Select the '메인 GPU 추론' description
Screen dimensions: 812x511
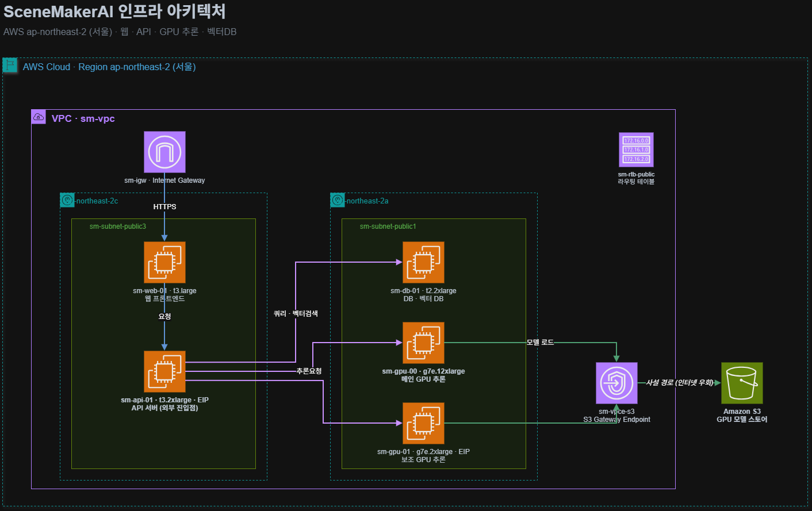(423, 379)
